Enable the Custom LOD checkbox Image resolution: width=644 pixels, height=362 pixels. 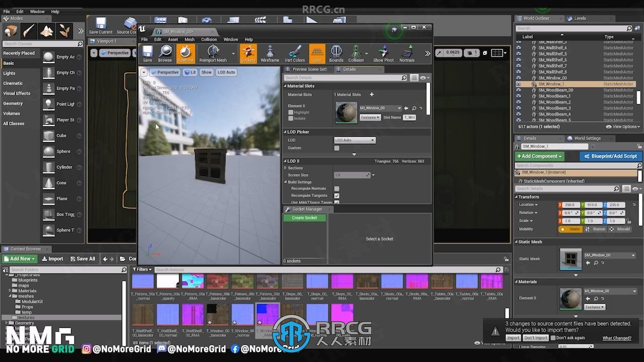coord(337,148)
